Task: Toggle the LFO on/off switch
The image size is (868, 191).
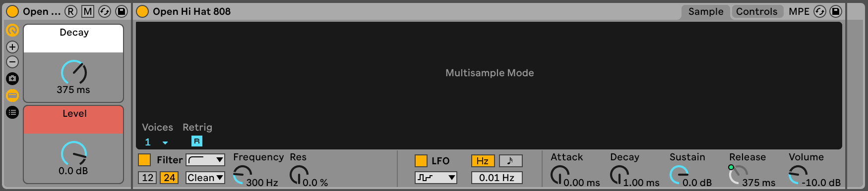Action: pyautogui.click(x=421, y=161)
